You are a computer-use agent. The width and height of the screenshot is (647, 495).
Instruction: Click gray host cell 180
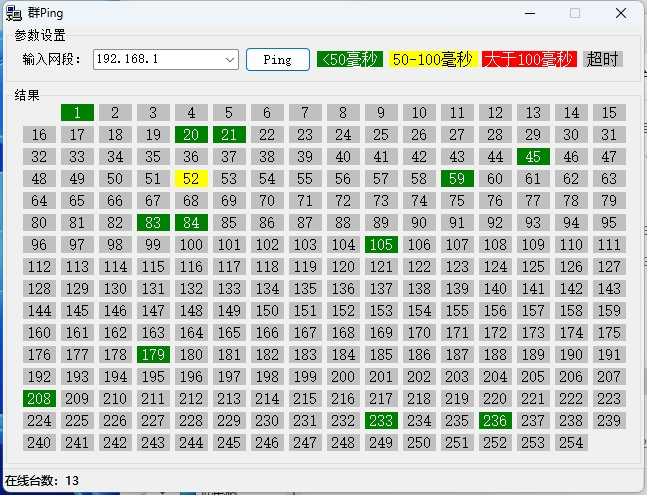coord(191,355)
